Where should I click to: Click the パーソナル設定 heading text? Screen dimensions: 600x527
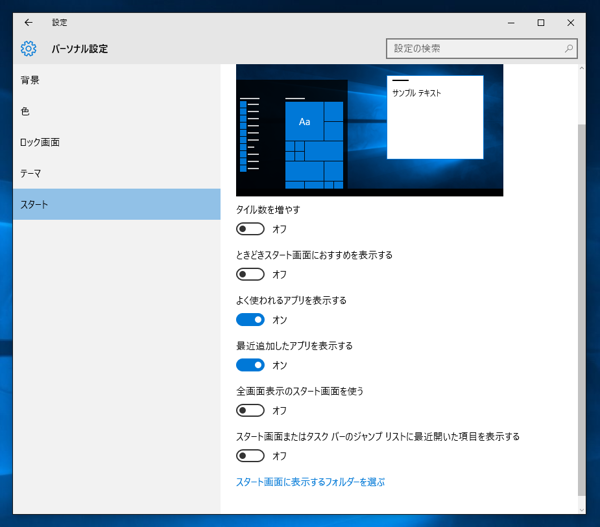pyautogui.click(x=80, y=49)
